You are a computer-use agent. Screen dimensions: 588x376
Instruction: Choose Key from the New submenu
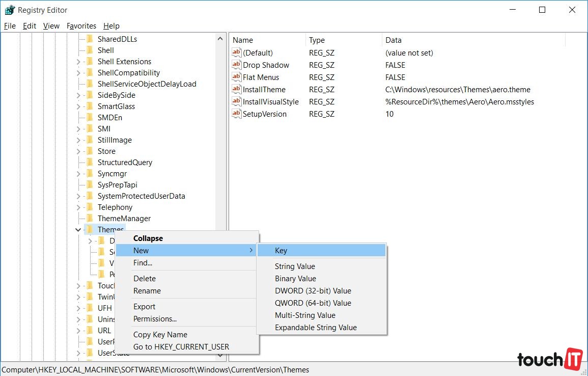(281, 251)
